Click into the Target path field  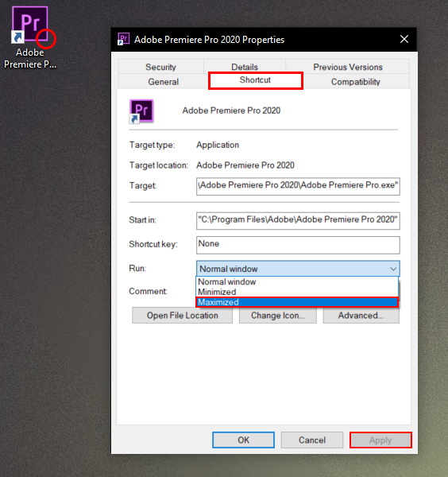click(298, 186)
